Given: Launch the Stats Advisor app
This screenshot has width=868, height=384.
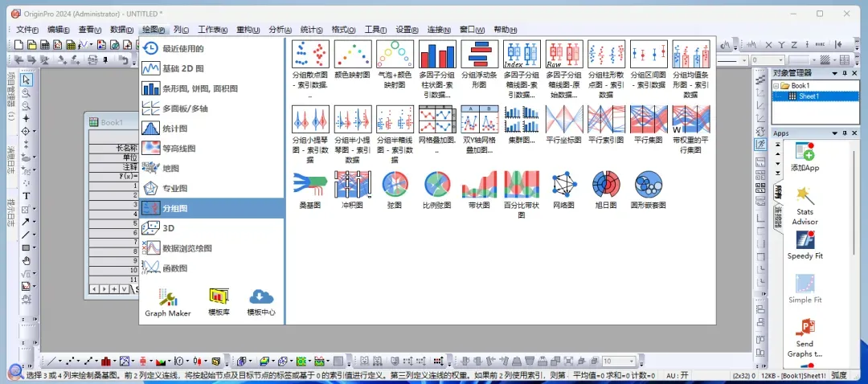Looking at the screenshot, I should [x=805, y=206].
